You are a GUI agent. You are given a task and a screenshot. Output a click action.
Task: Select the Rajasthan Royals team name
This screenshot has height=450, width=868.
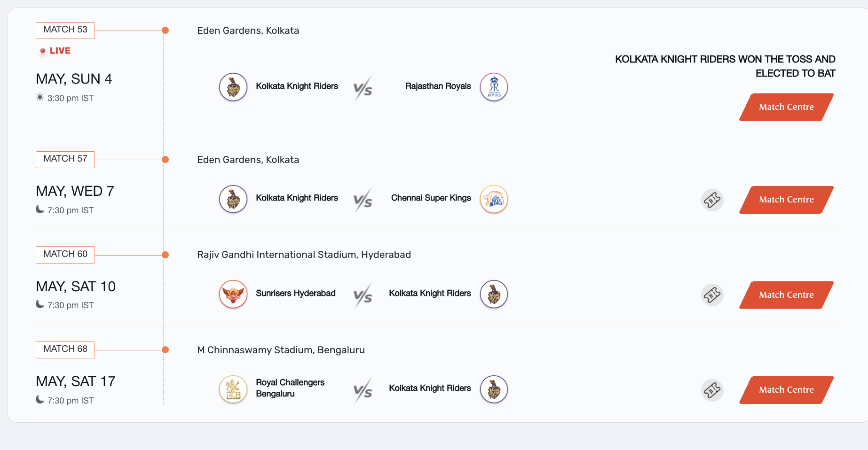click(438, 86)
